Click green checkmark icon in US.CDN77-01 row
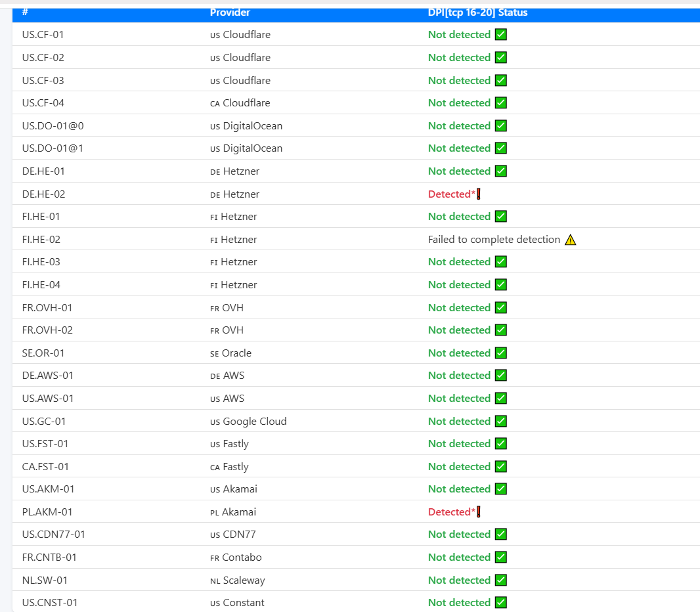Viewport: 700px width, 612px height. (501, 535)
